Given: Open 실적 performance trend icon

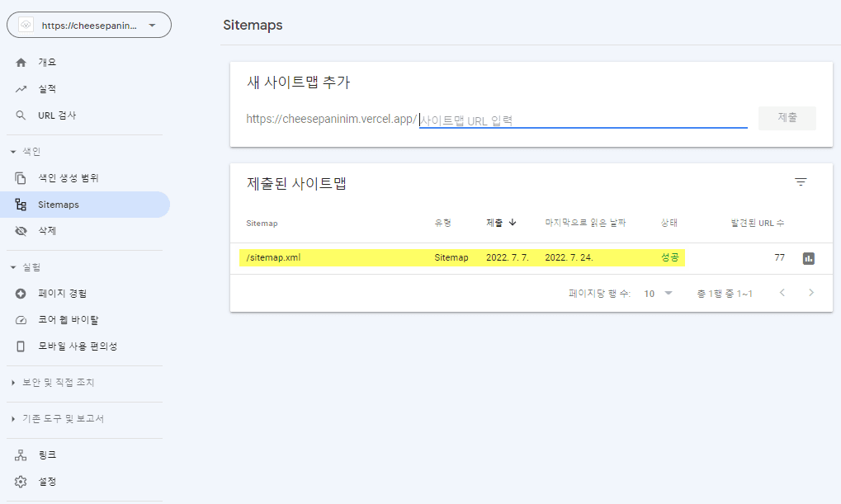Looking at the screenshot, I should coord(21,89).
